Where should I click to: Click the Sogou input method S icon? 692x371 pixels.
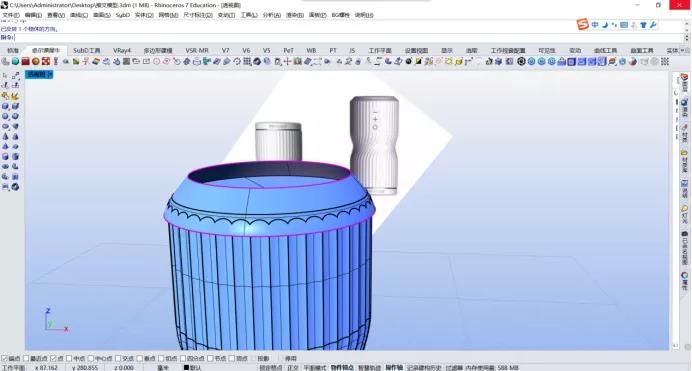pos(583,25)
